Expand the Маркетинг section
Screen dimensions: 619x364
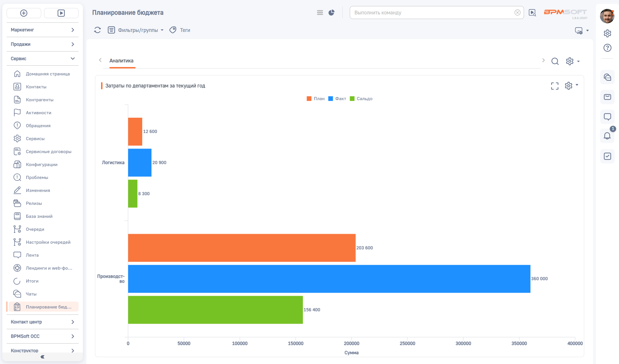(42, 30)
